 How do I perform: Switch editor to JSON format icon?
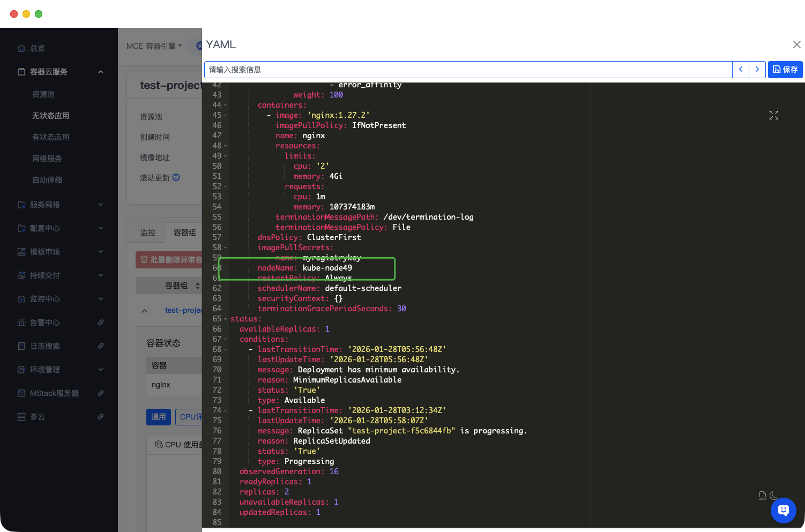pyautogui.click(x=762, y=496)
